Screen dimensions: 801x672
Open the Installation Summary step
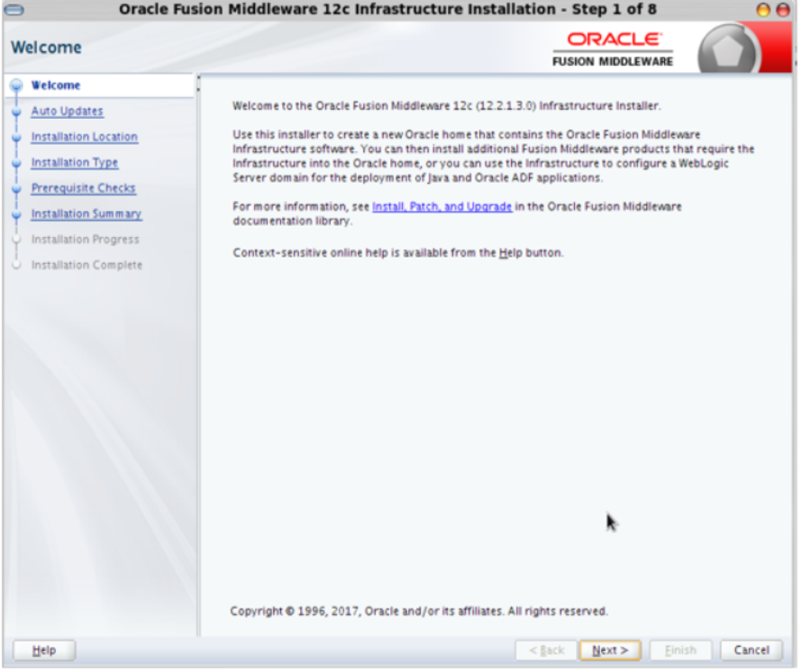point(86,213)
